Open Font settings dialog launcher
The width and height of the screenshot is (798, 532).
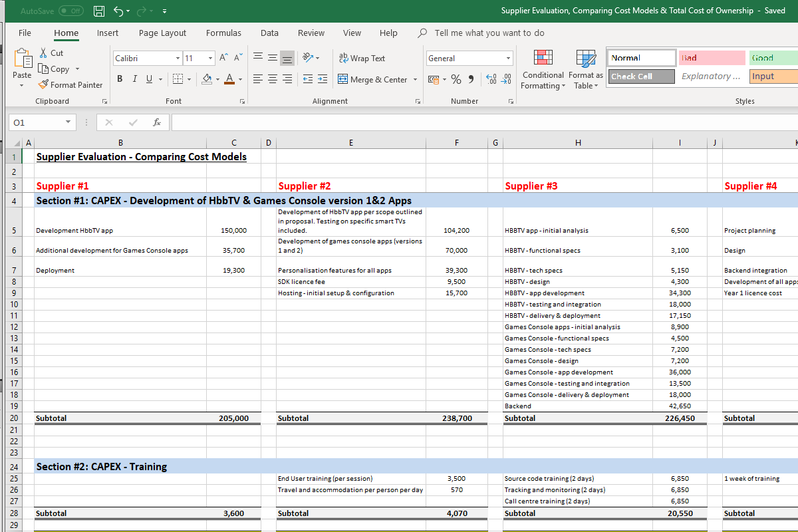(242, 102)
